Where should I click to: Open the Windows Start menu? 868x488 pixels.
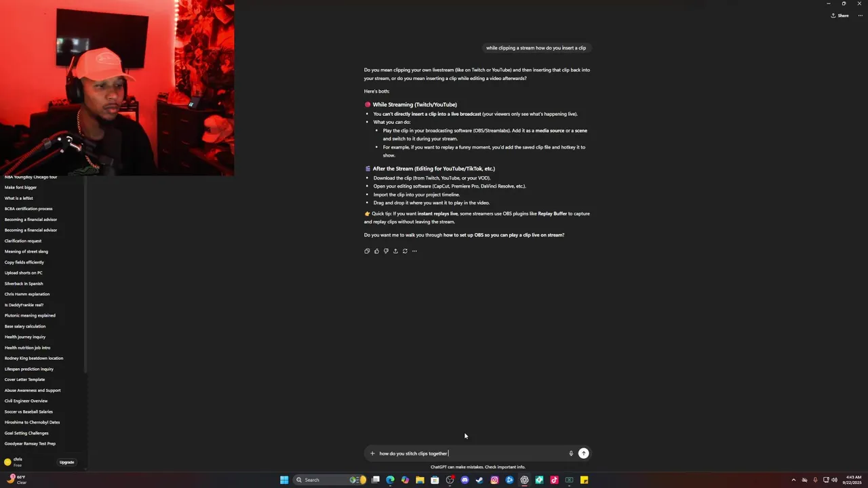coord(284,480)
